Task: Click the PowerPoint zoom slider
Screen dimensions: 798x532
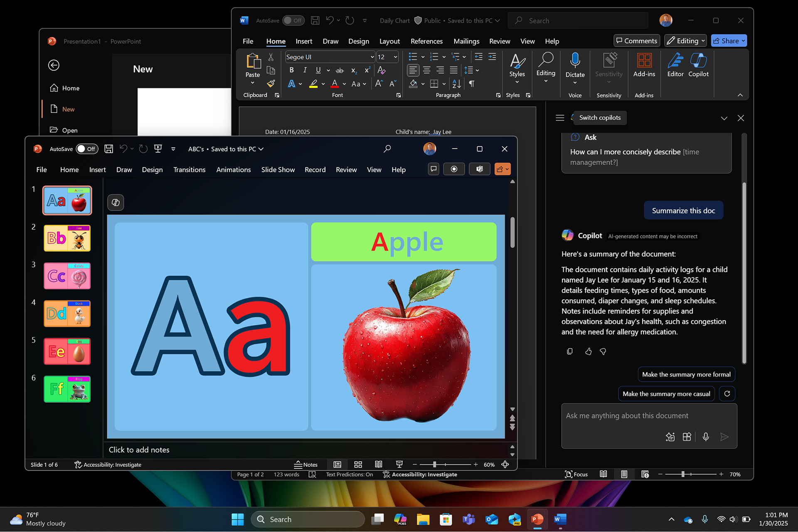Action: point(435,464)
